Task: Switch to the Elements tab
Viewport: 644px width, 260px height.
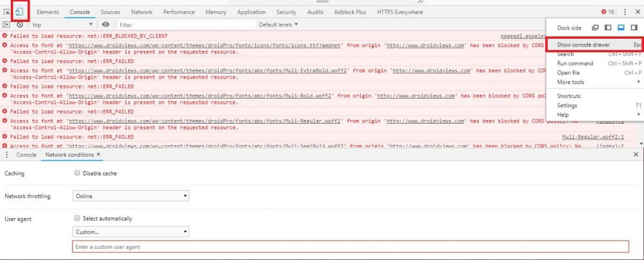Action: (x=48, y=12)
